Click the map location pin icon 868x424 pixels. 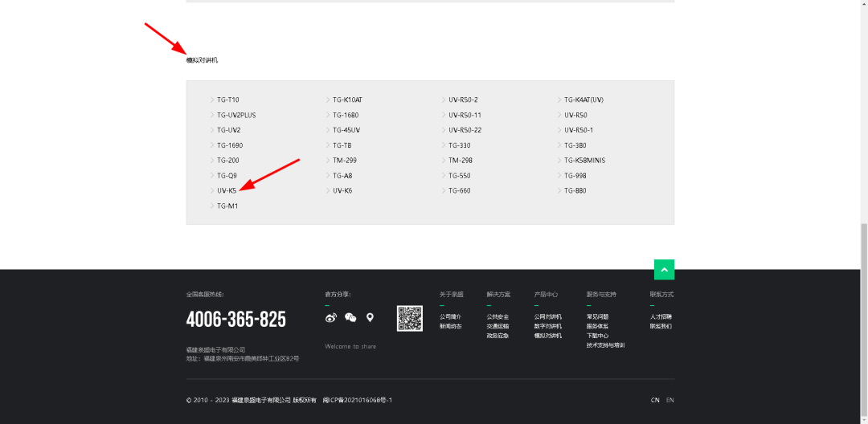[370, 318]
